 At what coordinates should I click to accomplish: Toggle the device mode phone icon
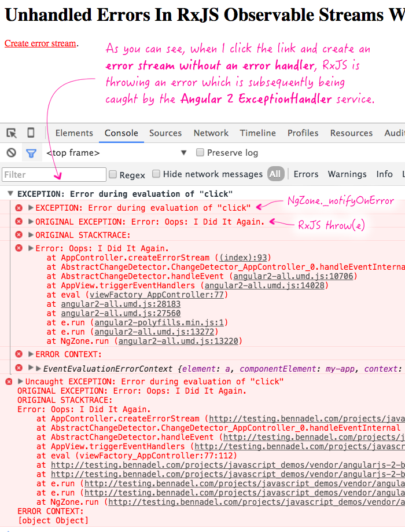coord(31,133)
